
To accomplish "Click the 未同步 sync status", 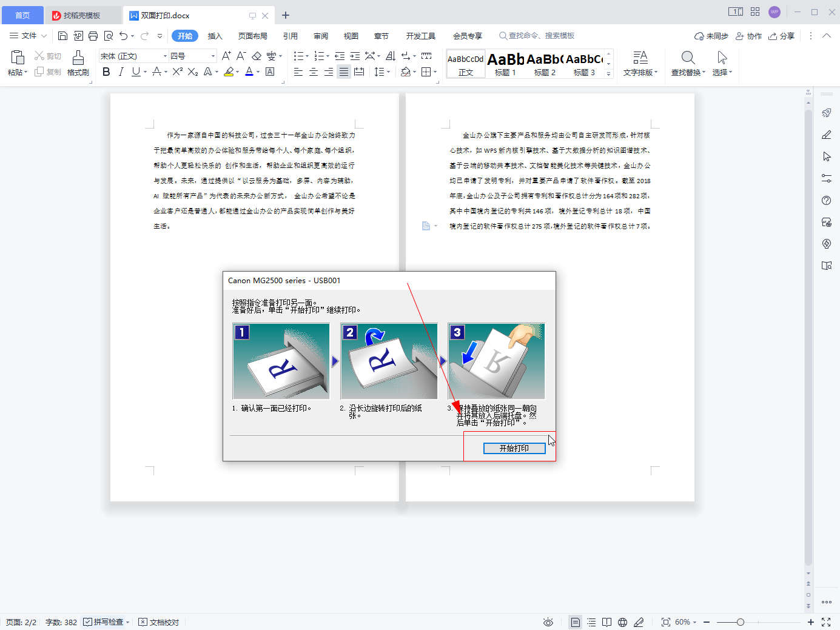I will pyautogui.click(x=711, y=36).
